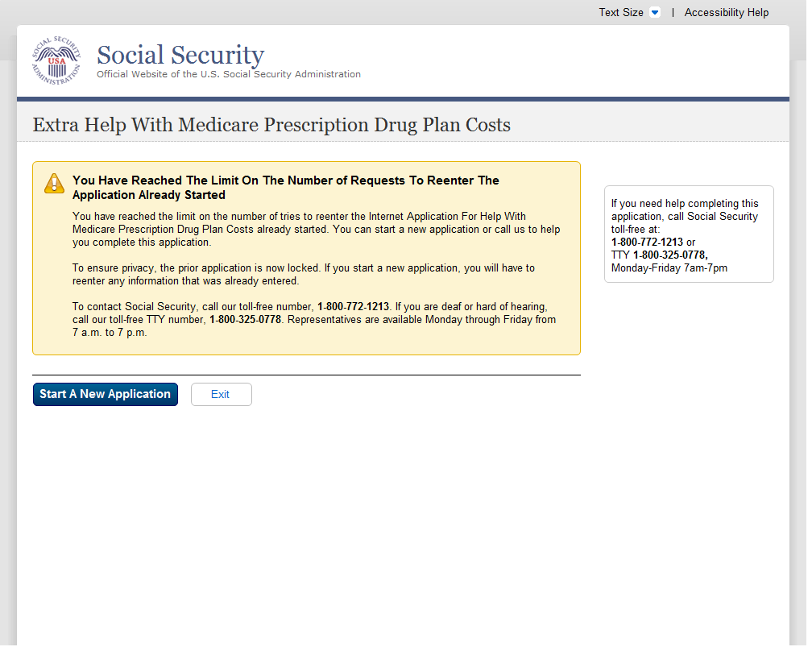This screenshot has height=651, width=812.
Task: Click the TTY 1-800-325-0778 number in the sidebar
Action: tap(669, 255)
